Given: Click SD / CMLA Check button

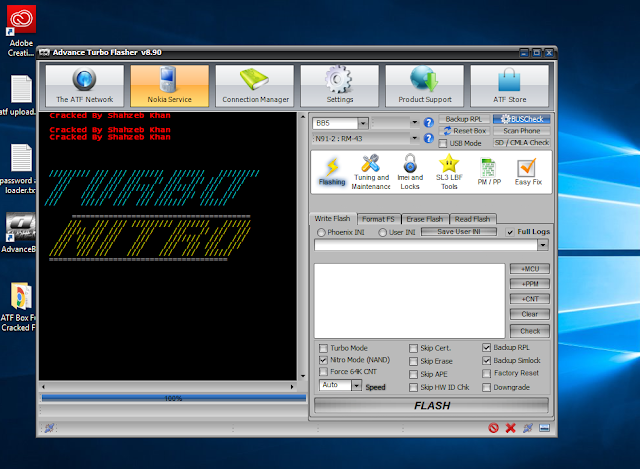Looking at the screenshot, I should 522,142.
